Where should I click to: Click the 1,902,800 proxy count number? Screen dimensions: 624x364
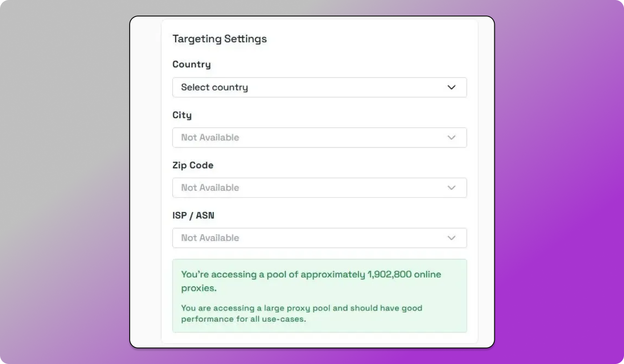point(389,274)
